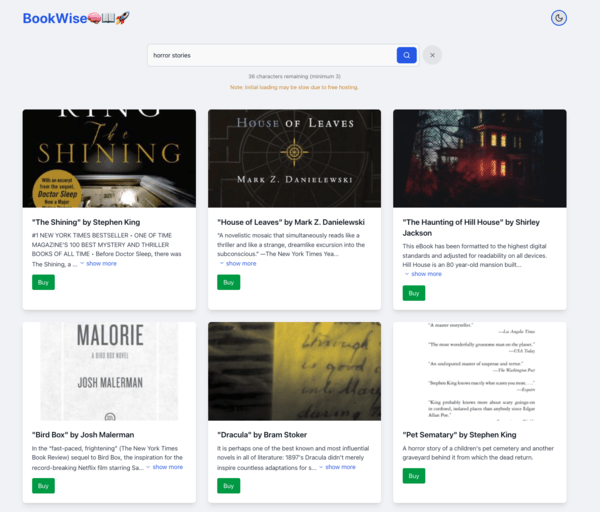
Task: Click the blue search magnifier button
Action: 406,55
